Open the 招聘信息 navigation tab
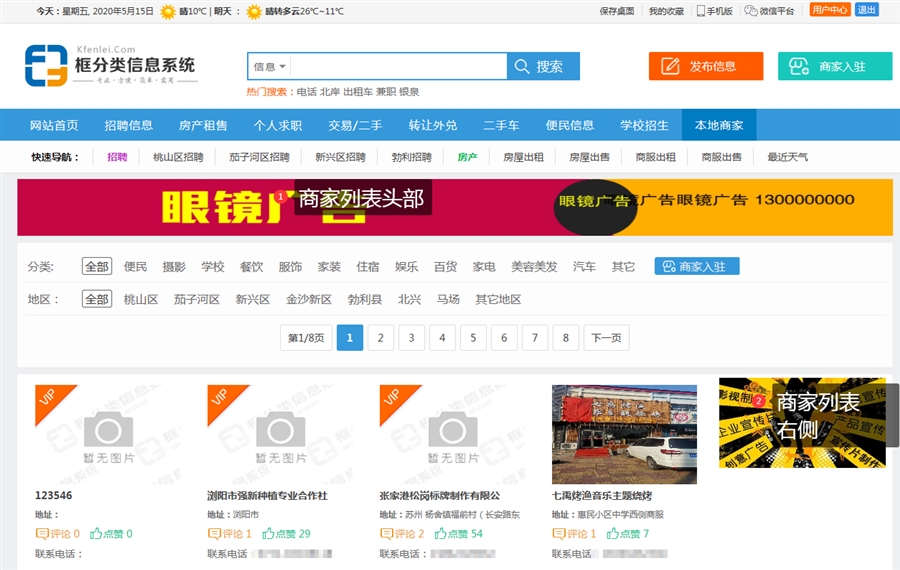The image size is (900, 570). point(128,125)
